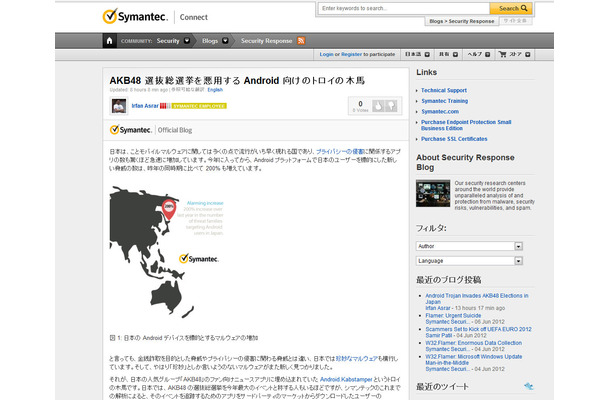The height and width of the screenshot is (400, 610).
Task: Click the Blogs breadcrumb item
Action: coord(210,41)
